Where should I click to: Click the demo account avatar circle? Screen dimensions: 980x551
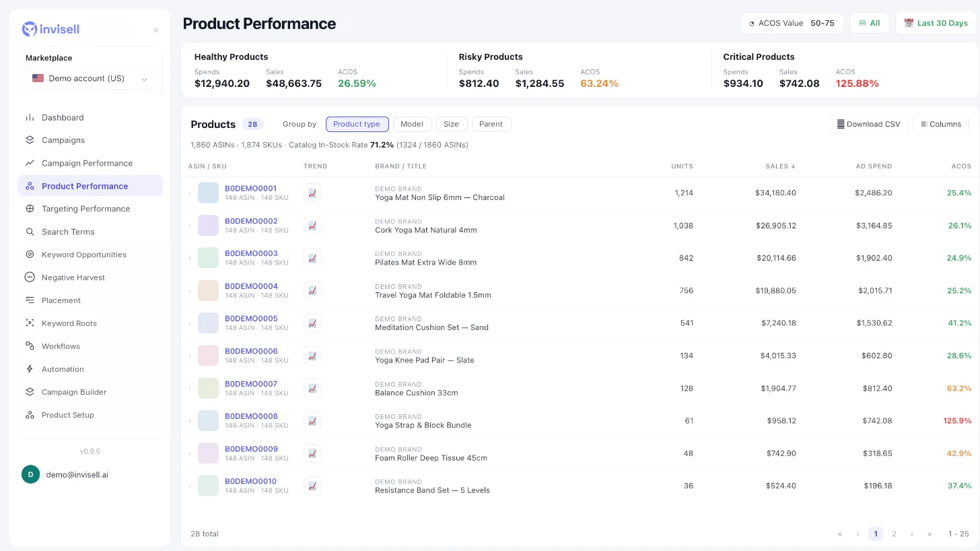tap(31, 474)
